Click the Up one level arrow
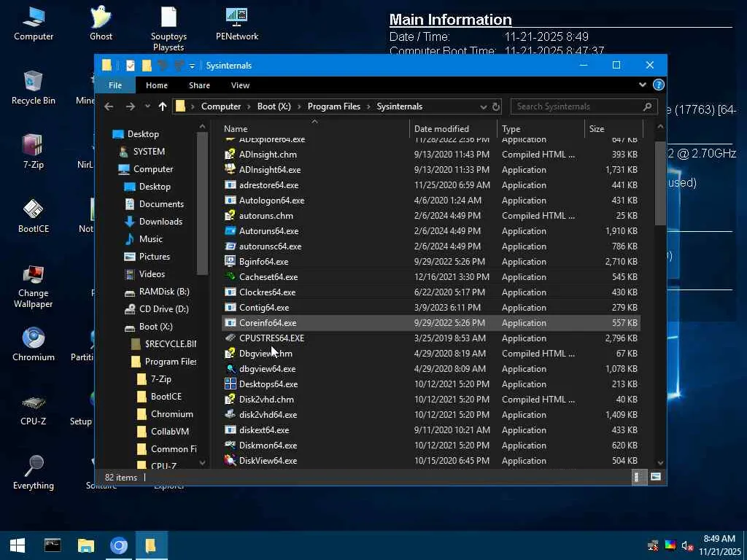This screenshot has height=560, width=747. (163, 106)
